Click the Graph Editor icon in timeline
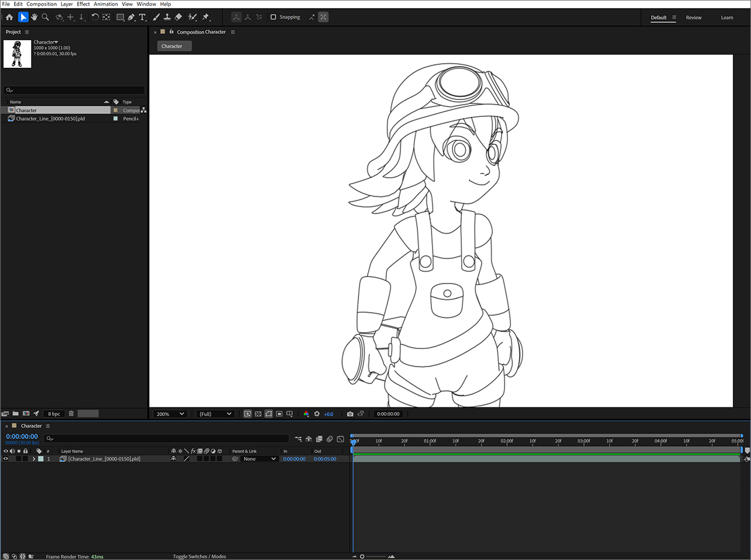This screenshot has height=560, width=751. click(x=341, y=439)
